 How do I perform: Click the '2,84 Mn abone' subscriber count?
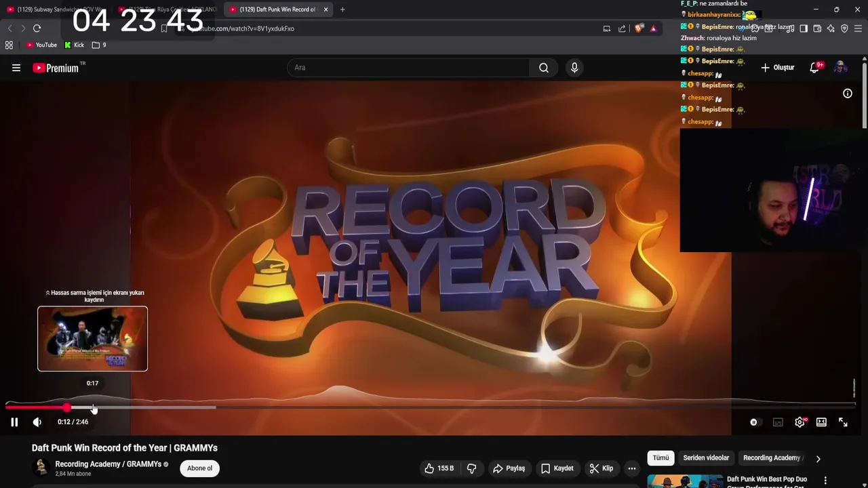(x=73, y=474)
